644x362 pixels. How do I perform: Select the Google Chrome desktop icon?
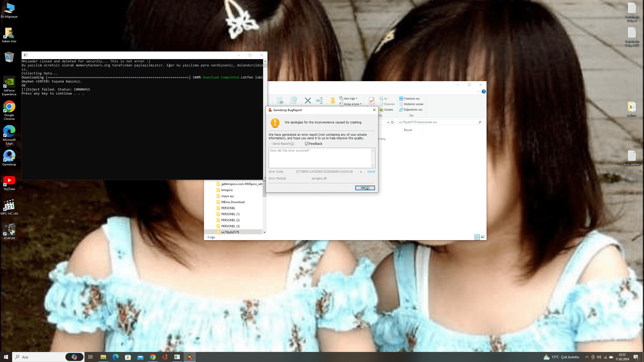9,111
